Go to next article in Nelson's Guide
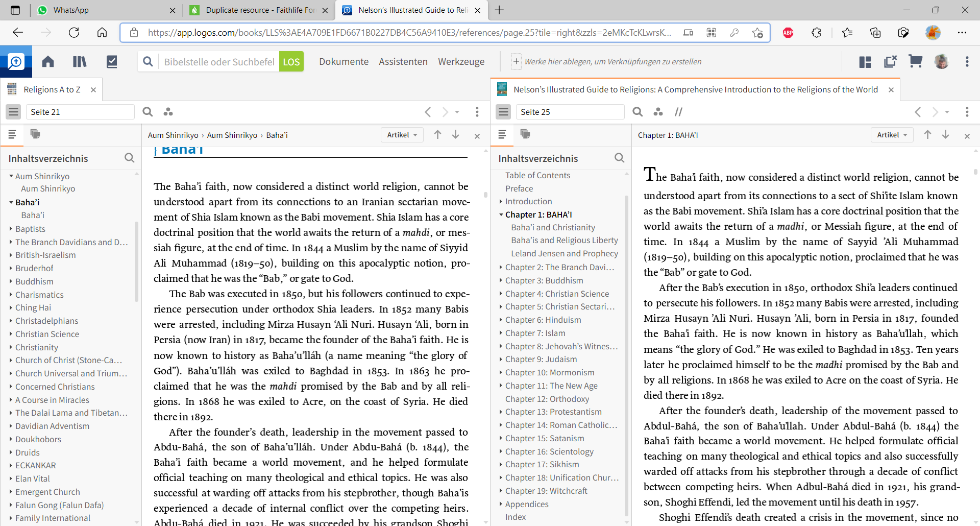 [946, 134]
